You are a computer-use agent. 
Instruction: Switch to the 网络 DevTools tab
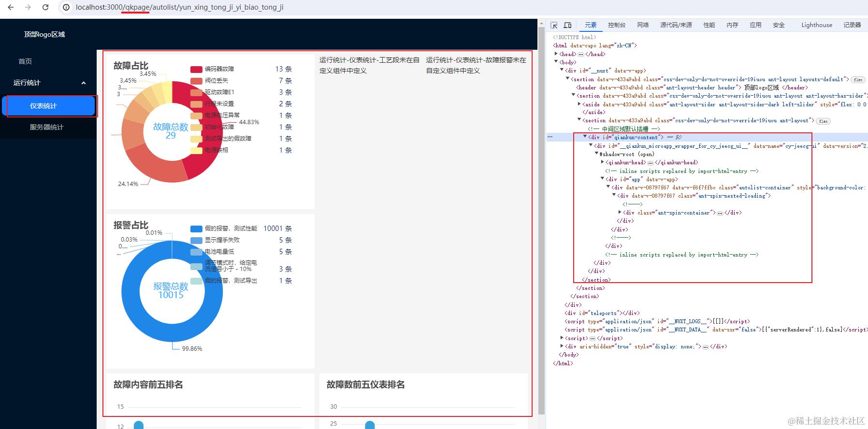pyautogui.click(x=643, y=25)
